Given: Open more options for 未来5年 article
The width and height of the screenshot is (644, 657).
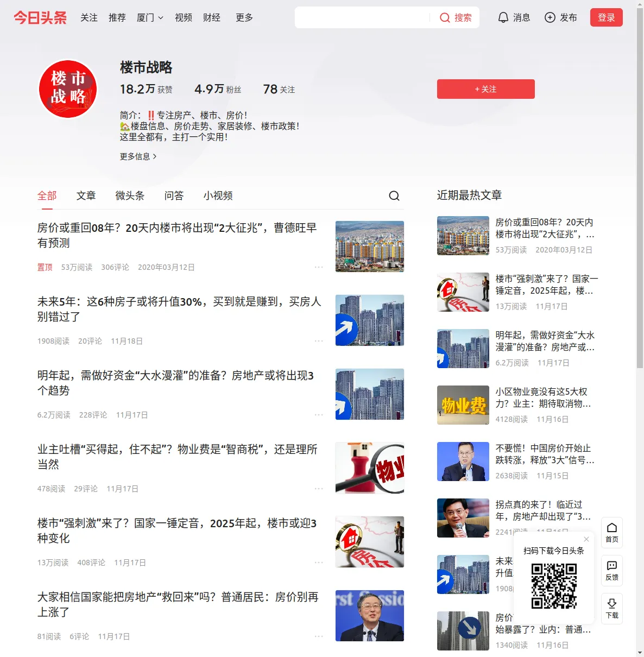Looking at the screenshot, I should [x=319, y=341].
